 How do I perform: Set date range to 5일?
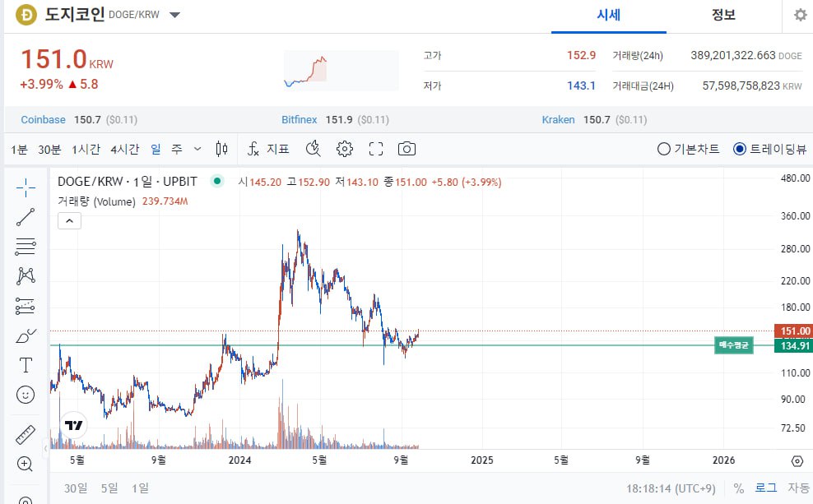(x=109, y=488)
